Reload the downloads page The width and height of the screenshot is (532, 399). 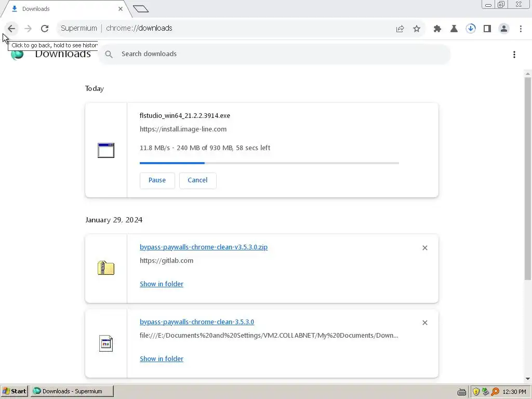tap(45, 29)
